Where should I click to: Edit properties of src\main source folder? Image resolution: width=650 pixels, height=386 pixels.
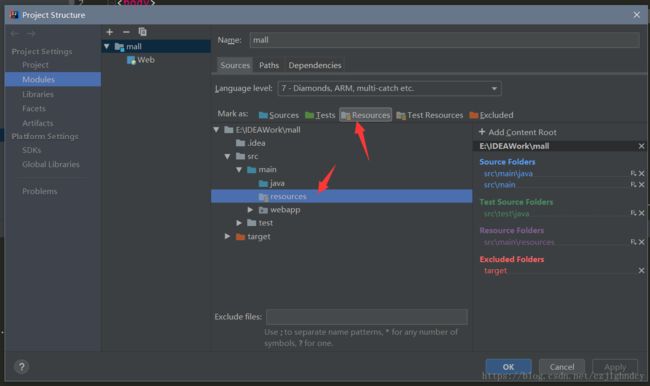pyautogui.click(x=633, y=185)
